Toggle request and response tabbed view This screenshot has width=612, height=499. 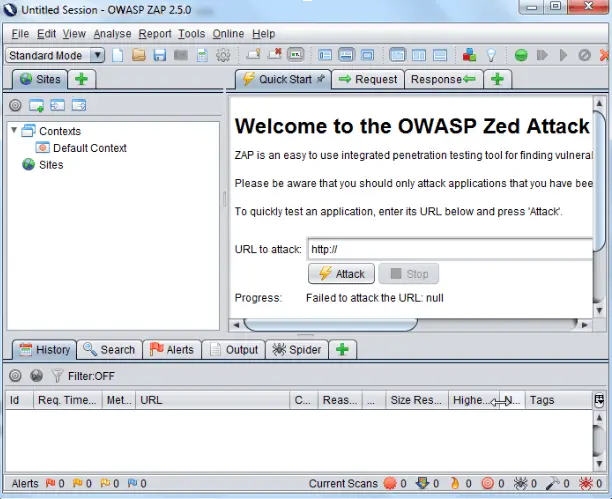397,55
